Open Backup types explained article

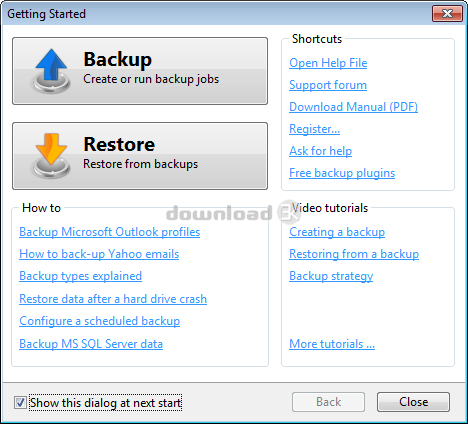click(80, 276)
